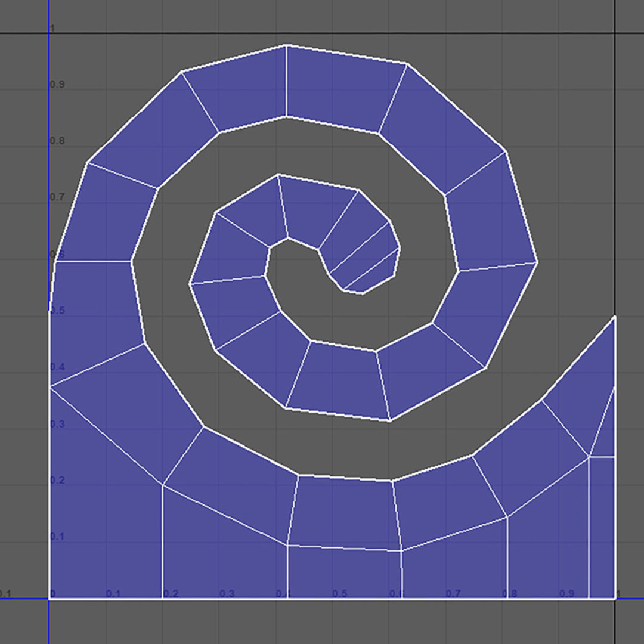Click the V-axis grid label 0.8

click(57, 141)
